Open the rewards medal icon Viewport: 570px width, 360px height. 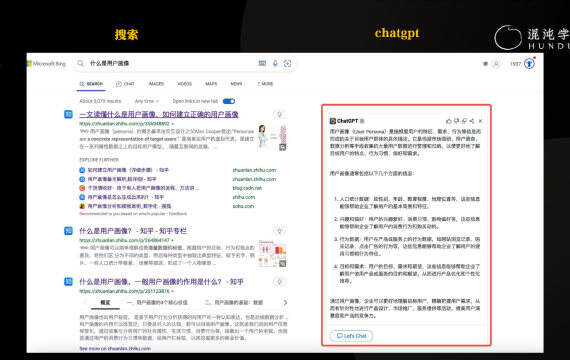point(530,64)
